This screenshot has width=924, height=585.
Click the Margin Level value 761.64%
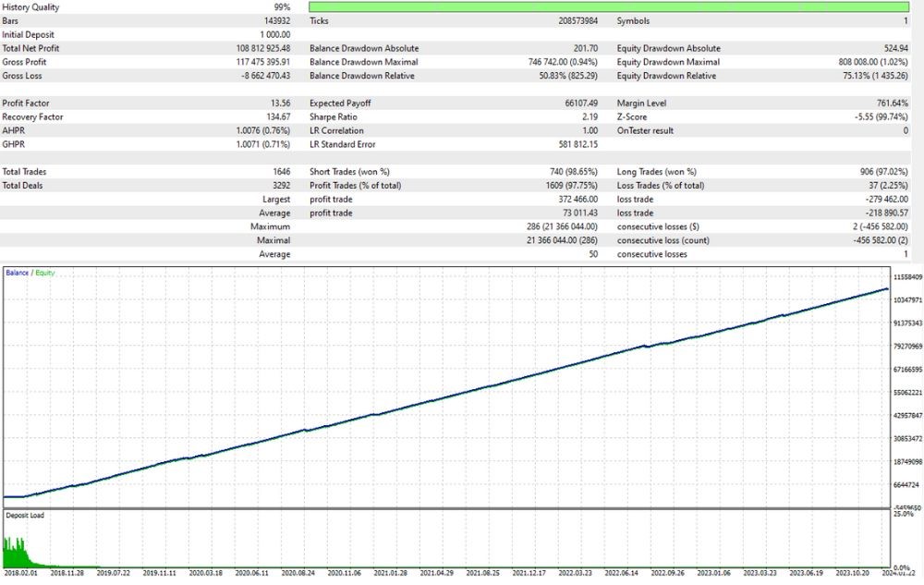891,104
